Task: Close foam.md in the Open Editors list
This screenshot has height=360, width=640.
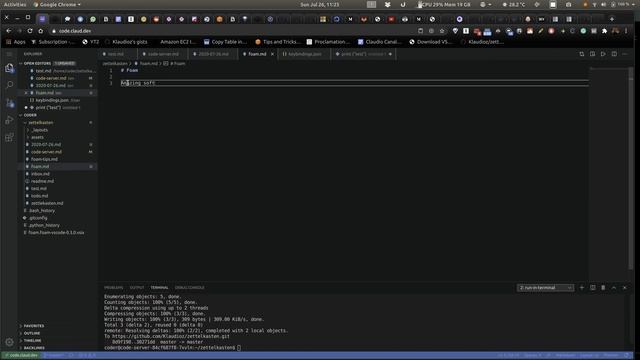Action: [26, 93]
